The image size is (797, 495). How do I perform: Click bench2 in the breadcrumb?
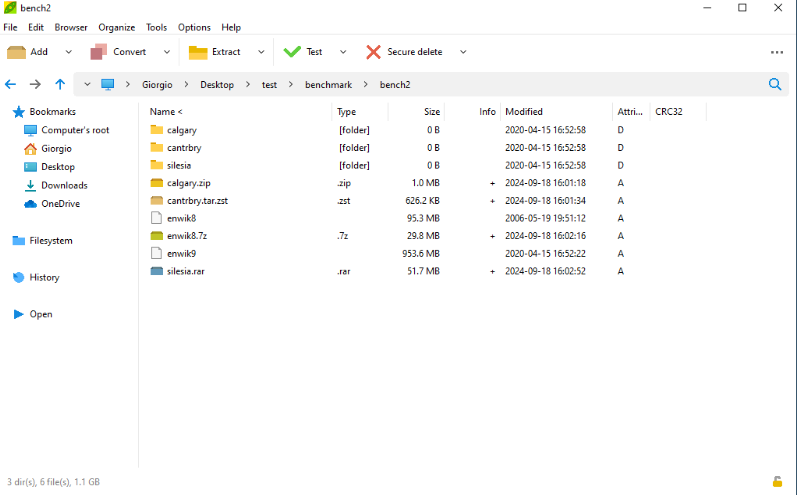pos(395,85)
